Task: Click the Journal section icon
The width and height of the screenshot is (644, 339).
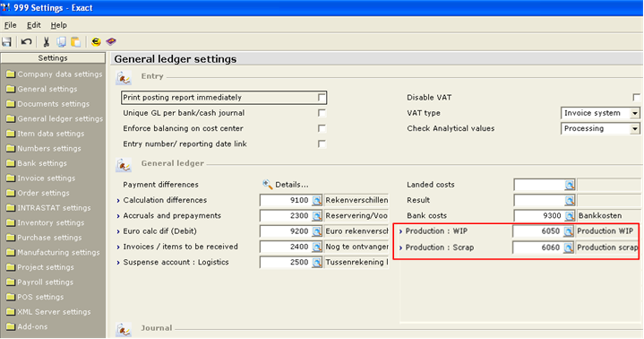Action: coord(124,329)
